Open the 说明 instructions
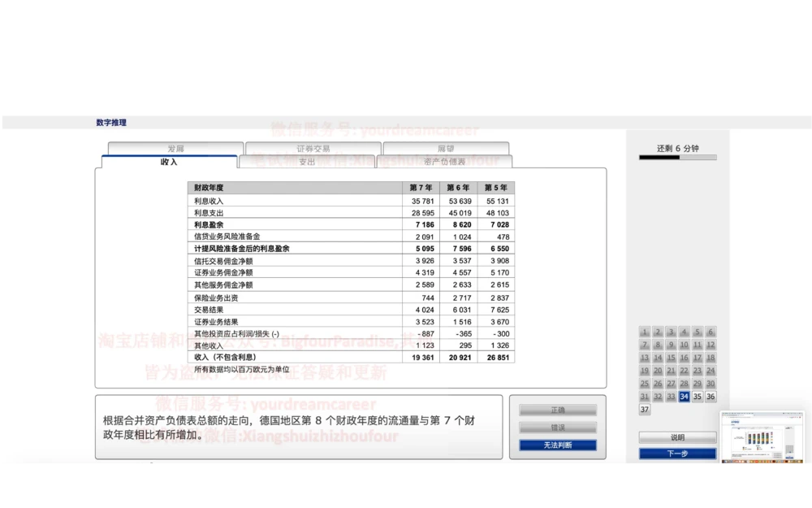 pos(677,436)
